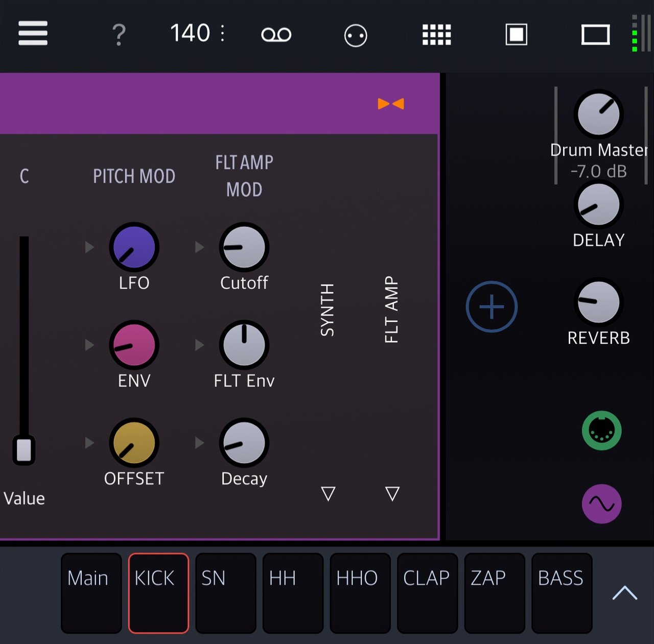Open the MIDI connector icon in top bar
Image resolution: width=654 pixels, height=644 pixels.
[x=356, y=36]
